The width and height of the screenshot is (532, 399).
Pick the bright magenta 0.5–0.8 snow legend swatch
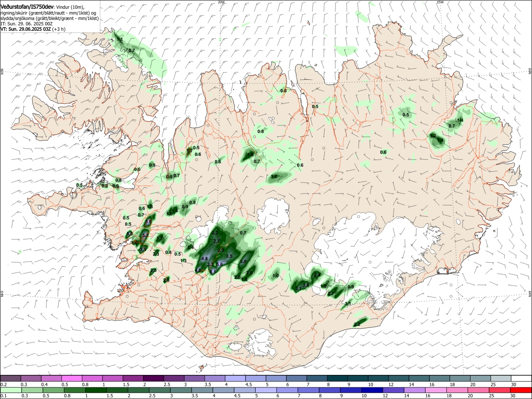point(71,379)
